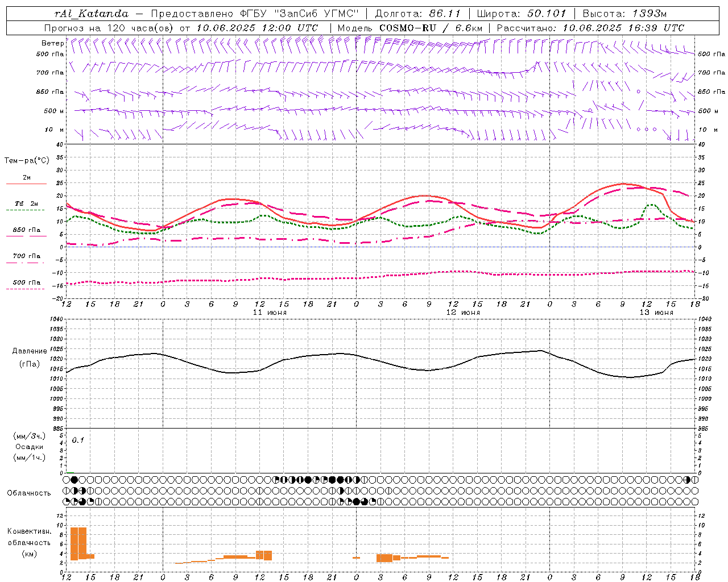The image size is (728, 582).
Task: Click the Ветер wind panel label
Action: pyautogui.click(x=52, y=43)
